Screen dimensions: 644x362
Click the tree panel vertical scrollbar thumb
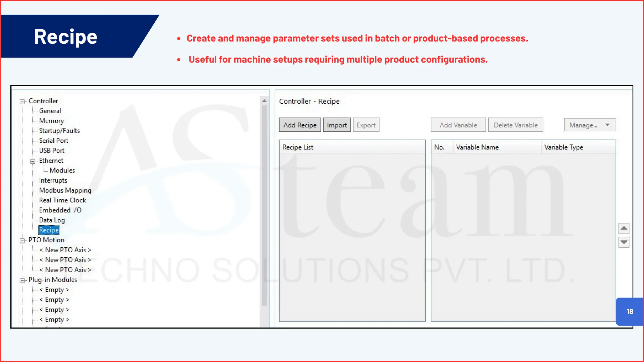point(264,206)
